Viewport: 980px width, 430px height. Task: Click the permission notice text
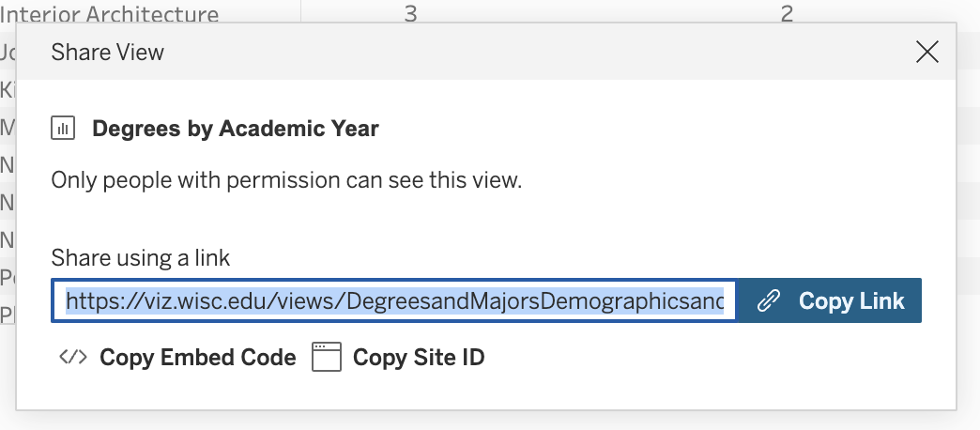click(x=285, y=179)
